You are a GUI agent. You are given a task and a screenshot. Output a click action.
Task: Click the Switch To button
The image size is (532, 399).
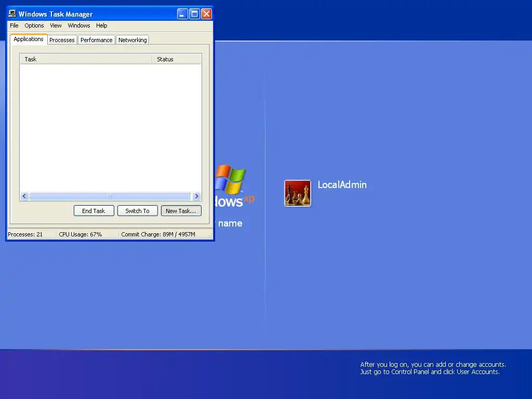(x=137, y=211)
